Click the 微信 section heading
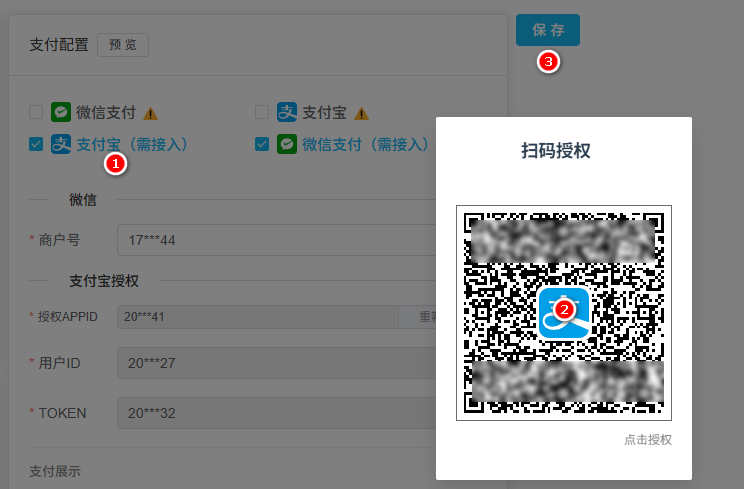The width and height of the screenshot is (744, 489). pyautogui.click(x=83, y=200)
